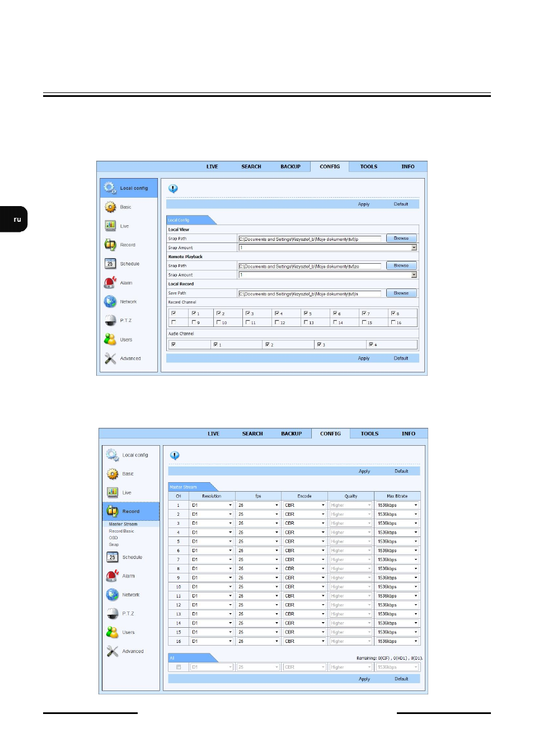Toggle Audio Channel 2 checkbox

click(x=267, y=344)
